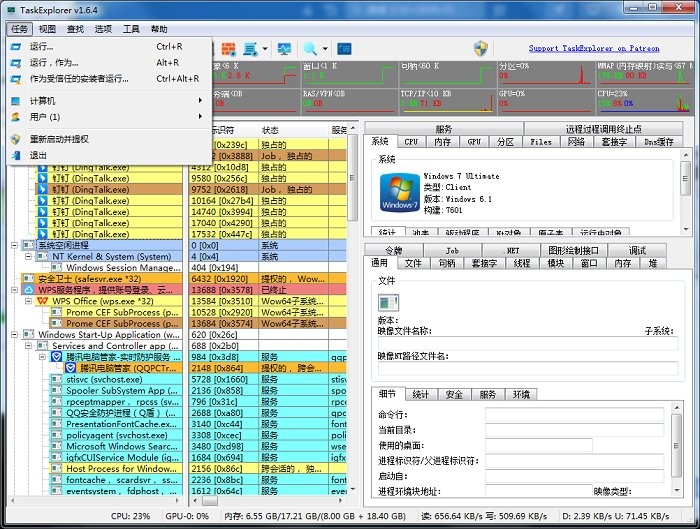Viewport: 700px width, 529px height.
Task: Click the firewall brick wall toolbar icon
Action: pyautogui.click(x=228, y=48)
